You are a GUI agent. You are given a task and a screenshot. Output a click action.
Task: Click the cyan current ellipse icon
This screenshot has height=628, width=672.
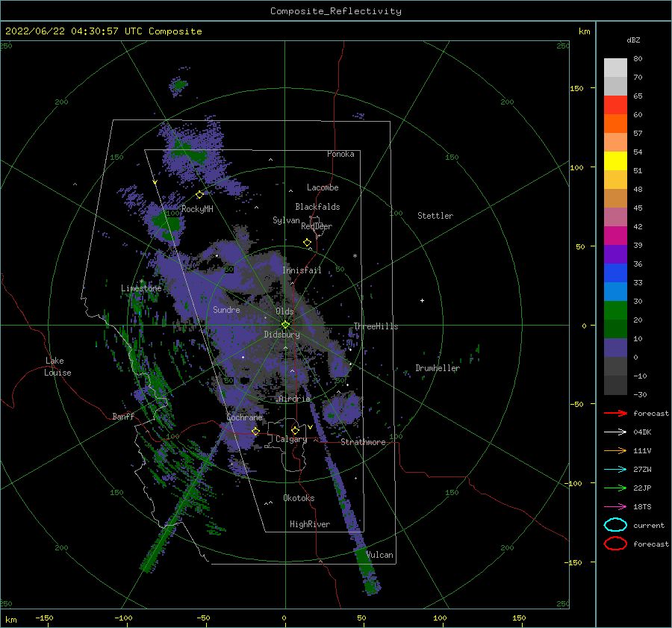click(615, 525)
